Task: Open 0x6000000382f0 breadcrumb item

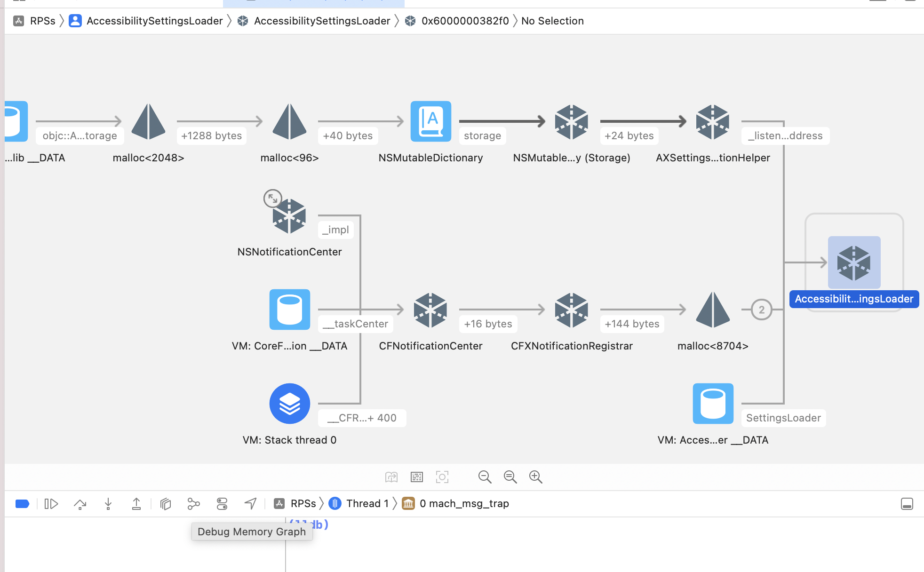Action: pos(464,21)
